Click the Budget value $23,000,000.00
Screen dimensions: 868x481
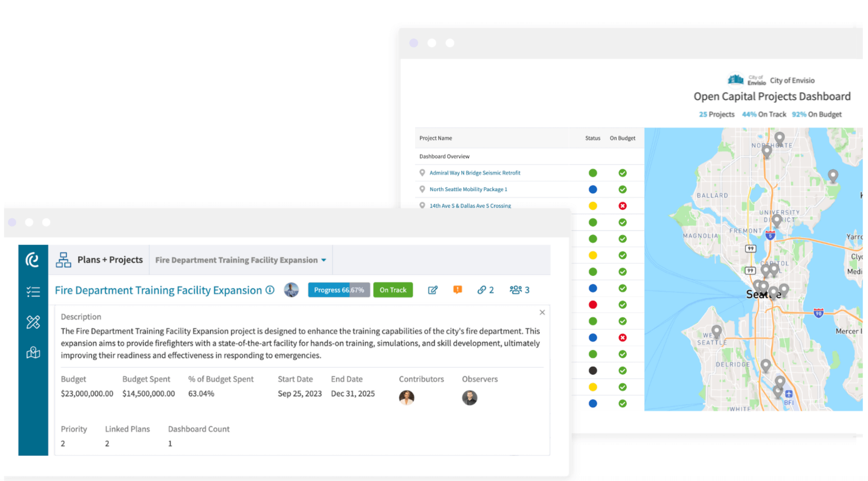point(87,393)
